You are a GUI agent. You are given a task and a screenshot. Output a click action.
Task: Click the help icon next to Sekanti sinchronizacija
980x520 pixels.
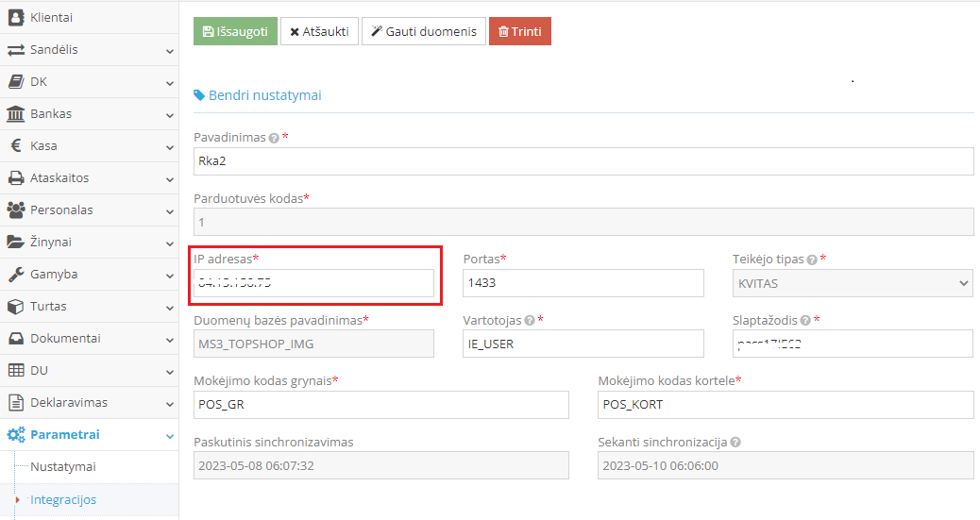[735, 443]
